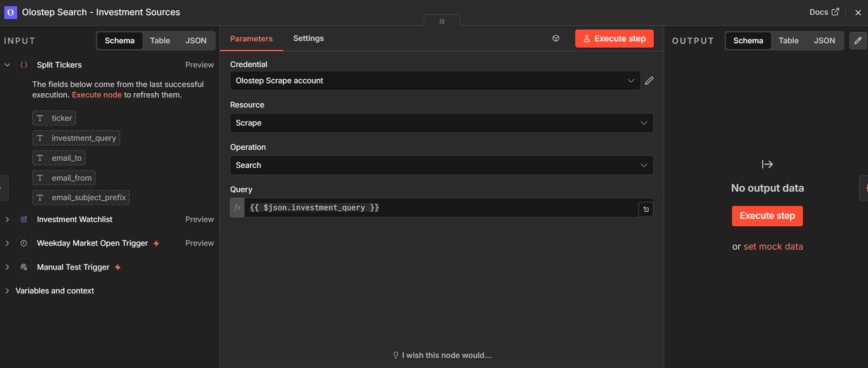Click the Weekday Market Open Trigger clock icon

click(x=24, y=243)
